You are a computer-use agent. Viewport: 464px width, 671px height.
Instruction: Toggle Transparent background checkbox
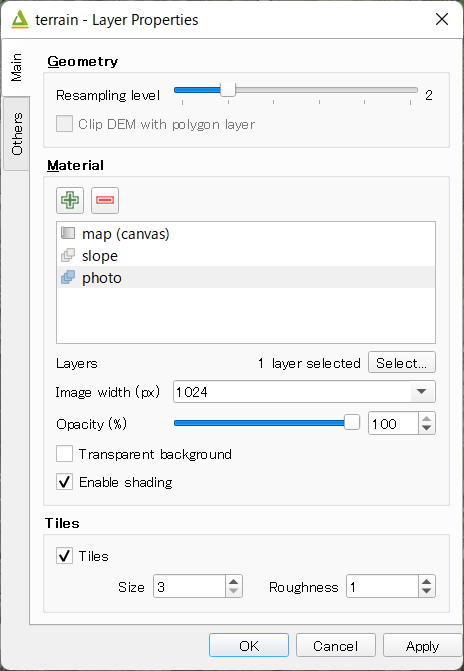click(x=64, y=454)
